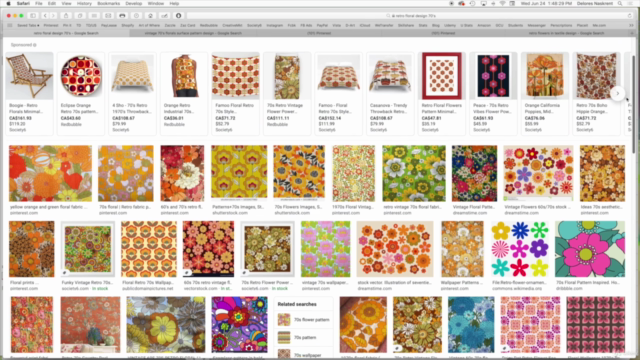Click the Home icon in toolbar
The image size is (640, 360).
pyautogui.click(x=150, y=16)
